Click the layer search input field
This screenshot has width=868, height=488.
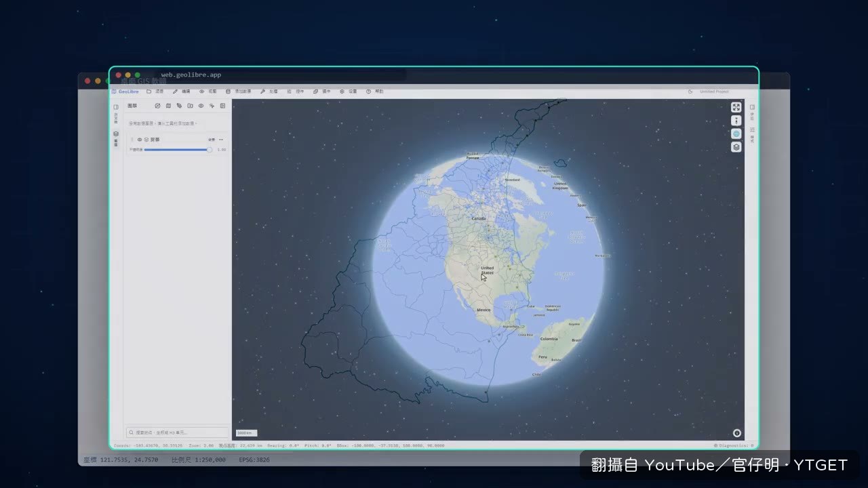(178, 432)
